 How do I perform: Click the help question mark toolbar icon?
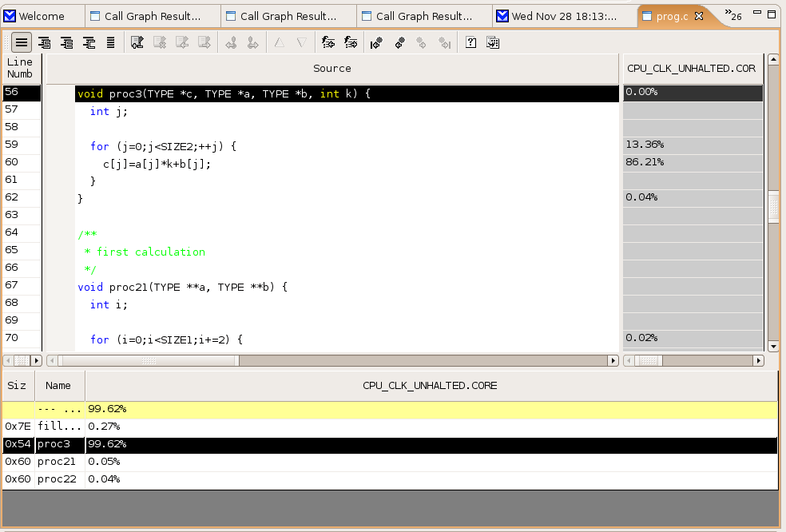[x=471, y=42]
